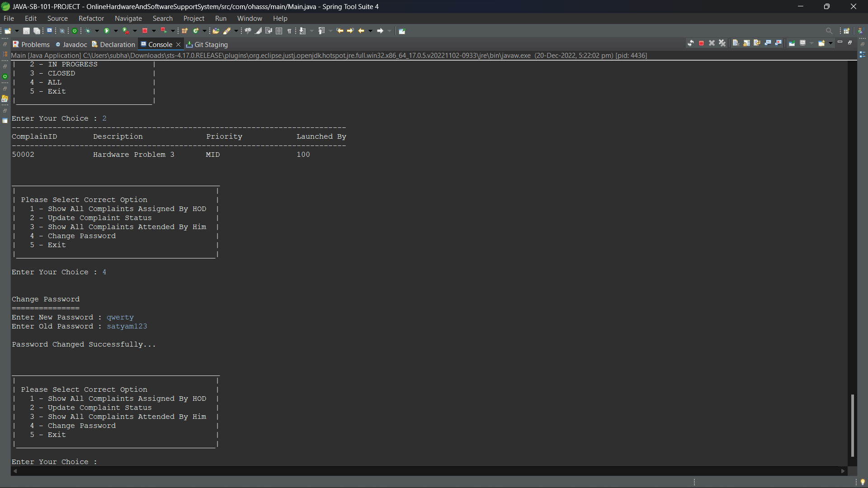Toggle Word Wrap in console
The image size is (868, 488).
click(x=757, y=43)
